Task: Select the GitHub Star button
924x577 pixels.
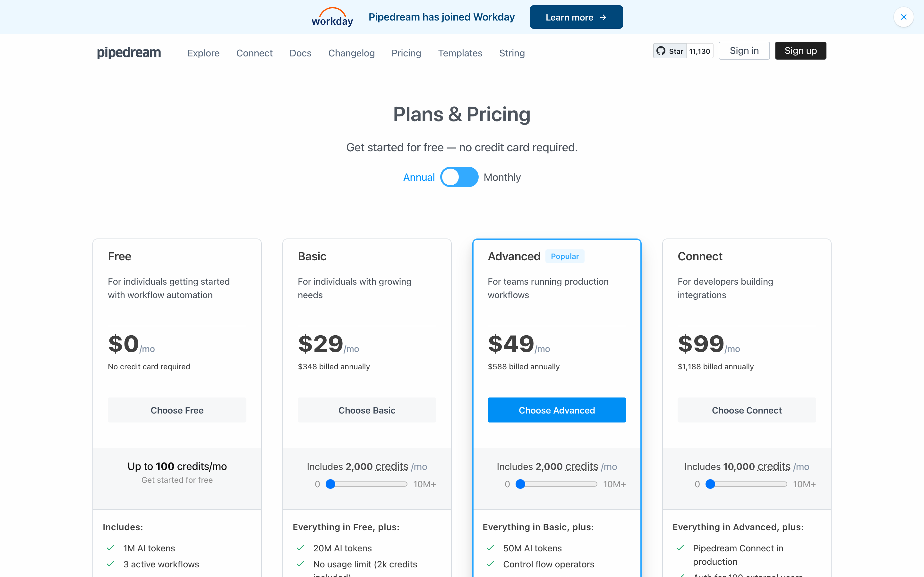Action: coord(669,50)
